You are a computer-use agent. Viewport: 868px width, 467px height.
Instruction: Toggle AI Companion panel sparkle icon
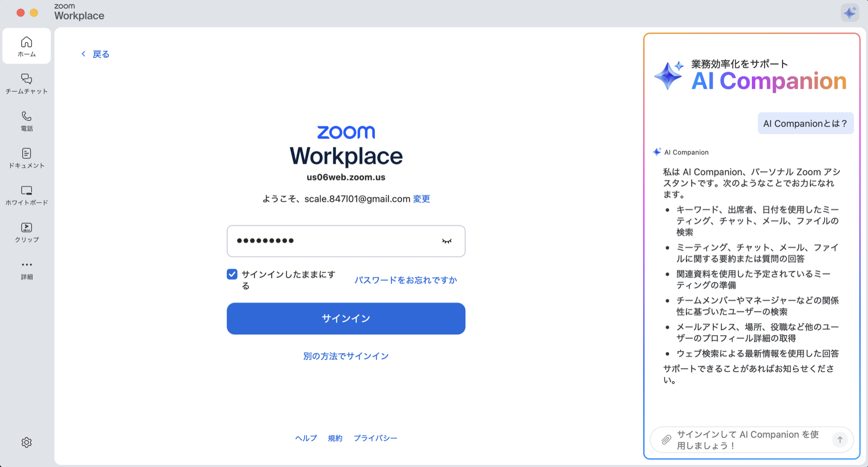[x=850, y=13]
